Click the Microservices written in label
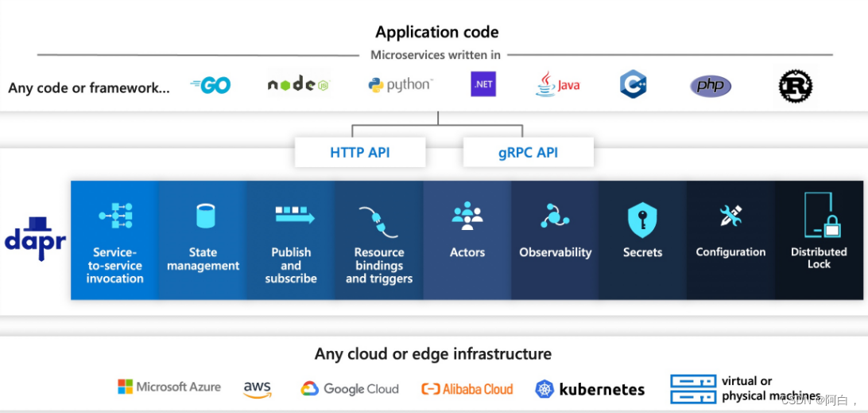 [435, 55]
